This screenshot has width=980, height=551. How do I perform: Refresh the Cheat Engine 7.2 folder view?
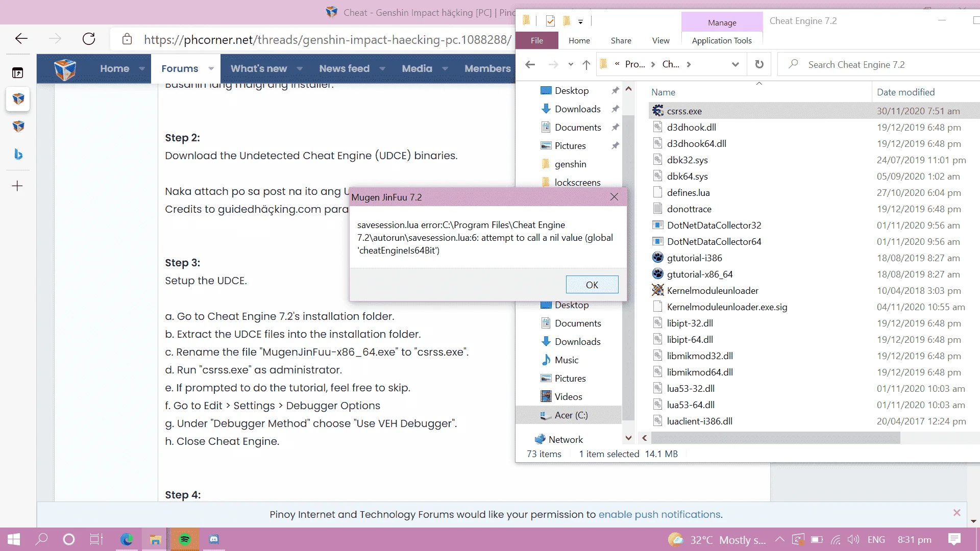coord(759,64)
